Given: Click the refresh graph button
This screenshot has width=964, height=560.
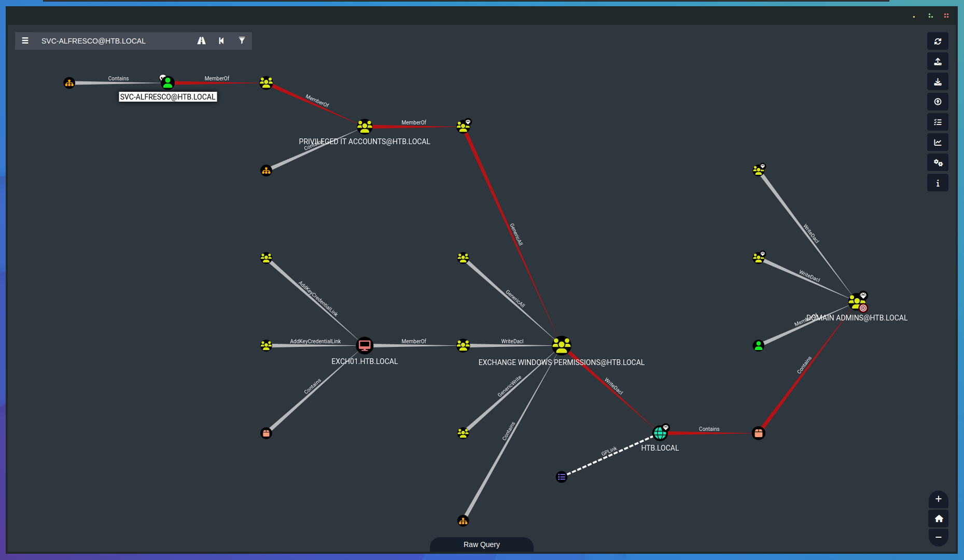Looking at the screenshot, I should [x=938, y=41].
